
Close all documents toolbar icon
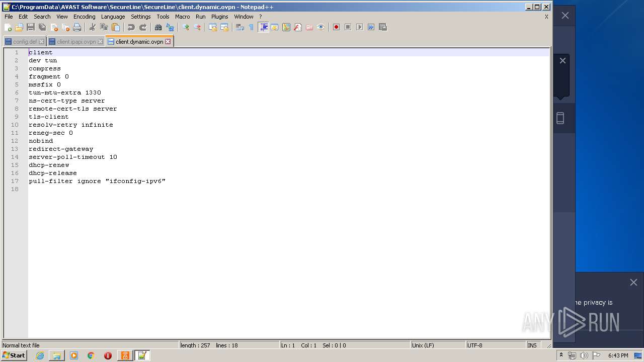coord(65,27)
